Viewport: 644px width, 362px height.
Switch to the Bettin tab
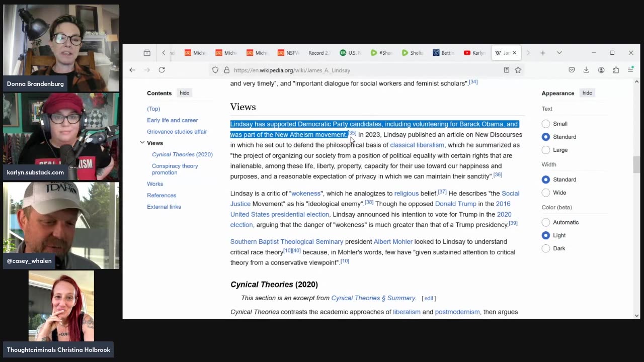pyautogui.click(x=443, y=53)
